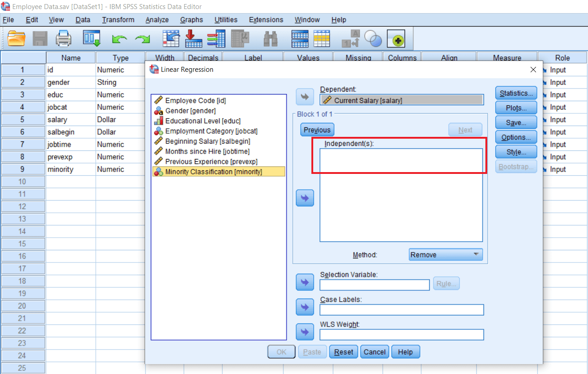Click the Print icon in toolbar
Screen dimensions: 588x374
[64, 39]
